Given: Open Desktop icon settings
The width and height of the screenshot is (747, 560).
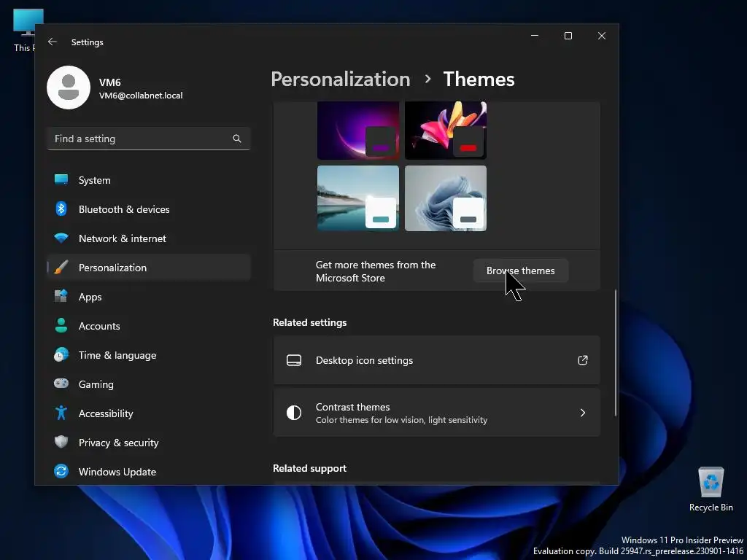Looking at the screenshot, I should click(436, 360).
